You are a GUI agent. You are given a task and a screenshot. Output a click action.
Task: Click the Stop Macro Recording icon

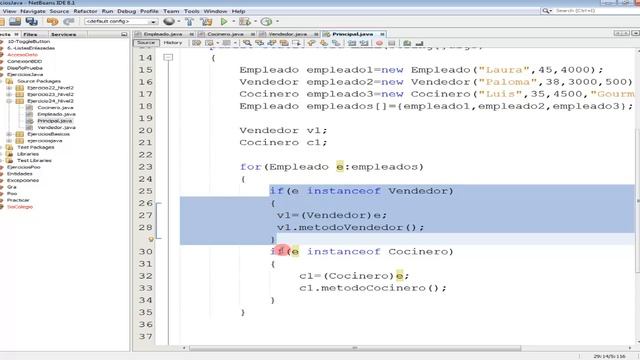[392, 43]
